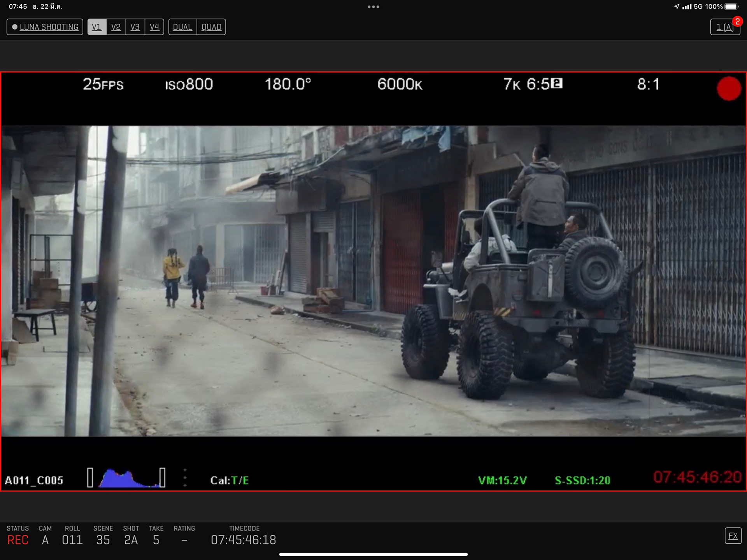Tap the red notification badge
Image resolution: width=747 pixels, height=560 pixels.
[x=737, y=21]
